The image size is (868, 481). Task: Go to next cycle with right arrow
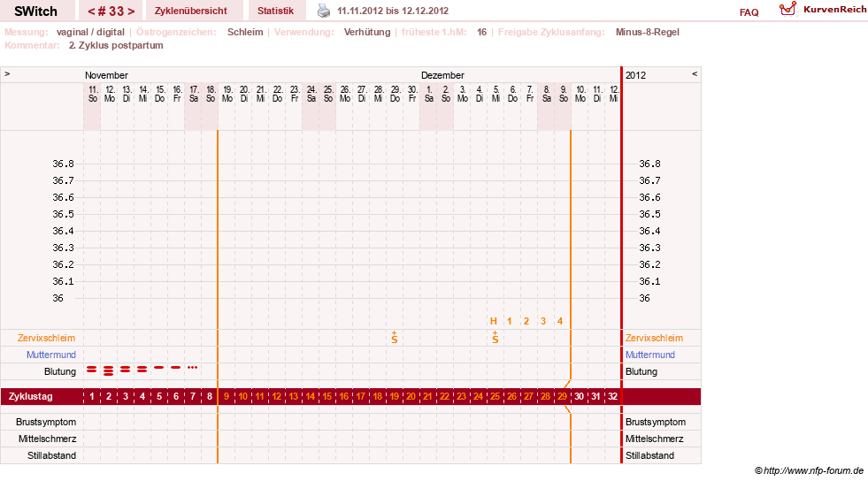coord(131,11)
